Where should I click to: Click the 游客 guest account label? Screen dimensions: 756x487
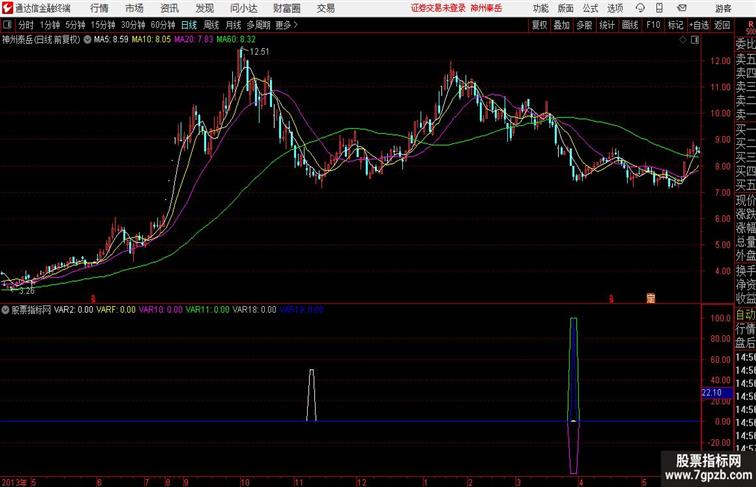[723, 8]
